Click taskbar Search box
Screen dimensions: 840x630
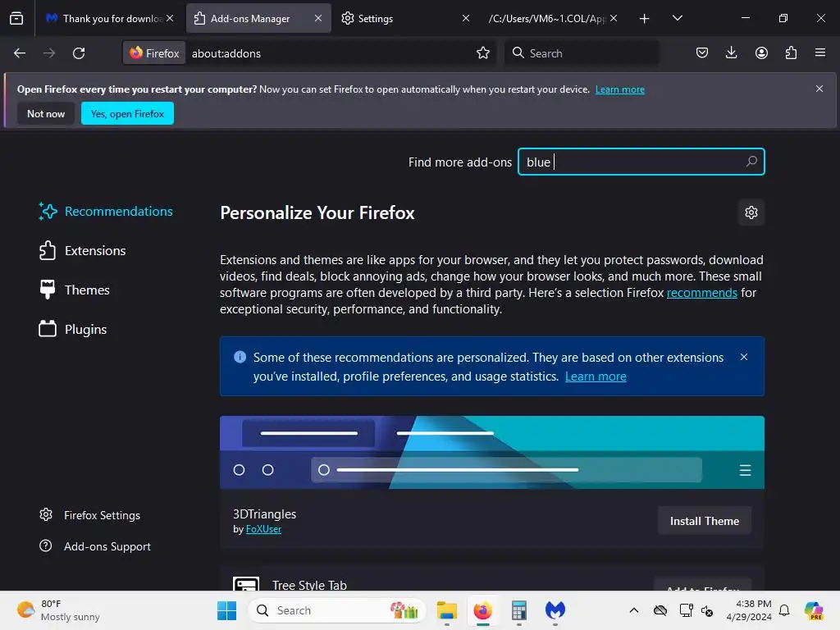coord(337,610)
